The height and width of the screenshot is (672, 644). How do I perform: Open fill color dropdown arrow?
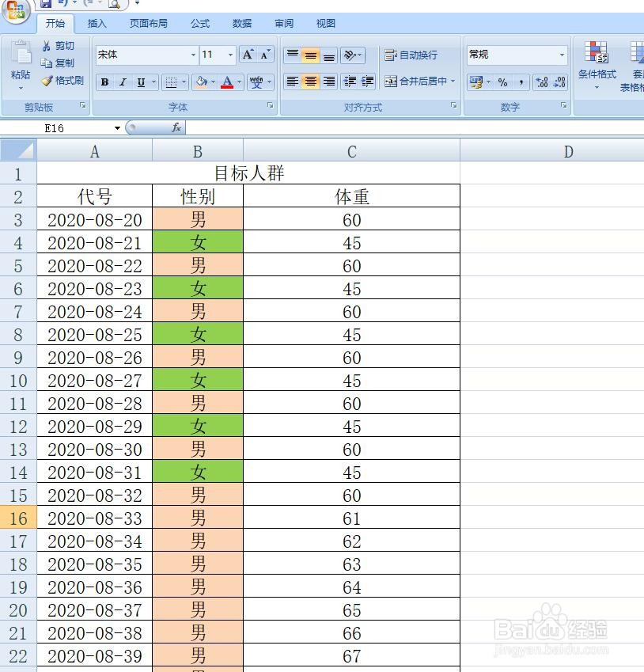click(214, 82)
